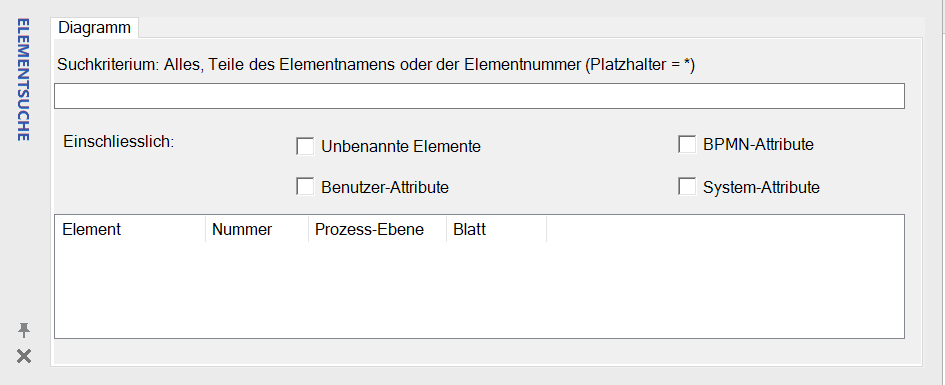
Task: Select the Blatt column header
Action: (497, 230)
